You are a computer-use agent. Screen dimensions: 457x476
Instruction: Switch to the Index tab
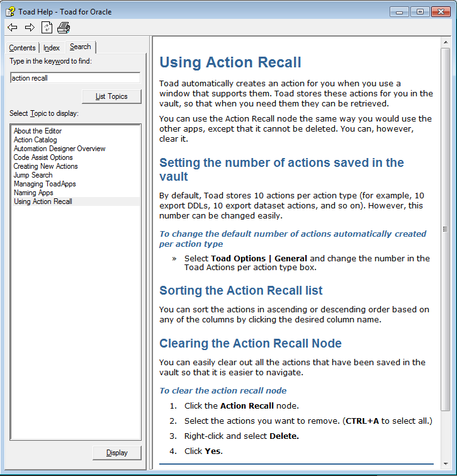pyautogui.click(x=51, y=48)
